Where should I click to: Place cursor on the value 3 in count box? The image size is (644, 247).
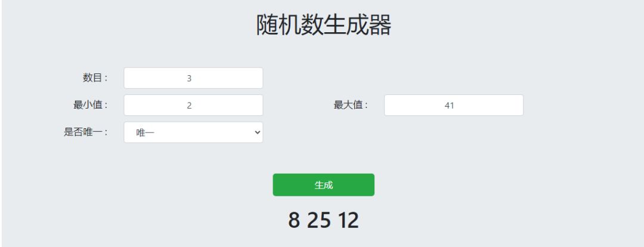coord(189,78)
